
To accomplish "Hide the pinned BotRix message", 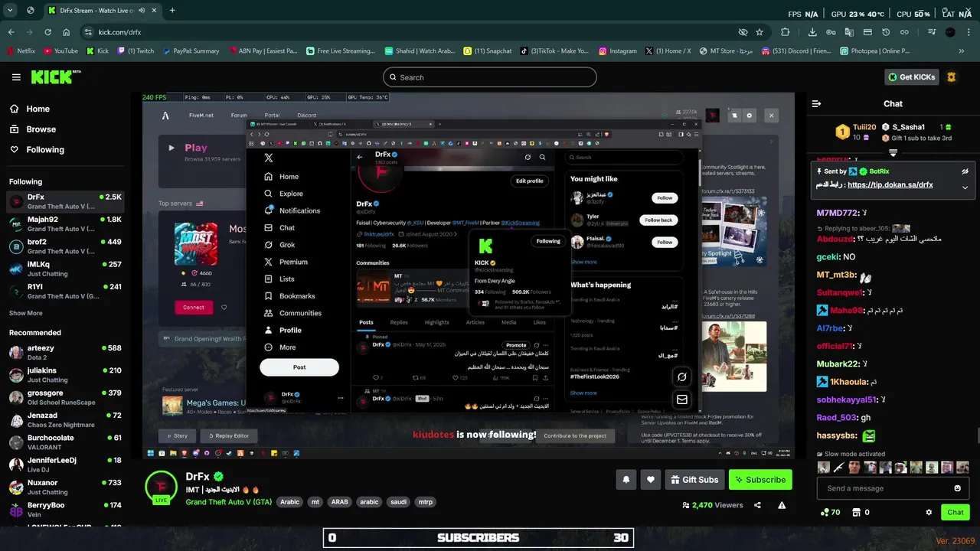I will 965,171.
